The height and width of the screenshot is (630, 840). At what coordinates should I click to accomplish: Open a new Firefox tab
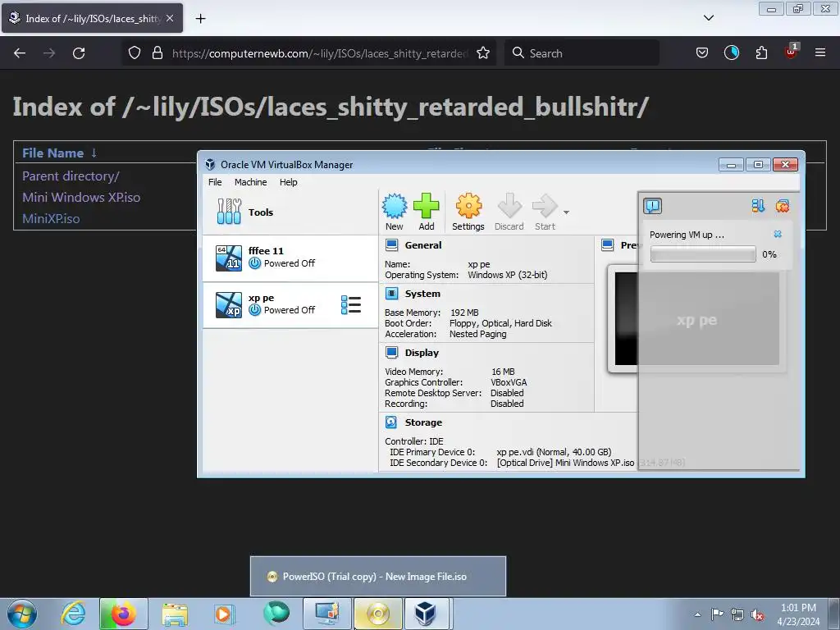point(200,19)
